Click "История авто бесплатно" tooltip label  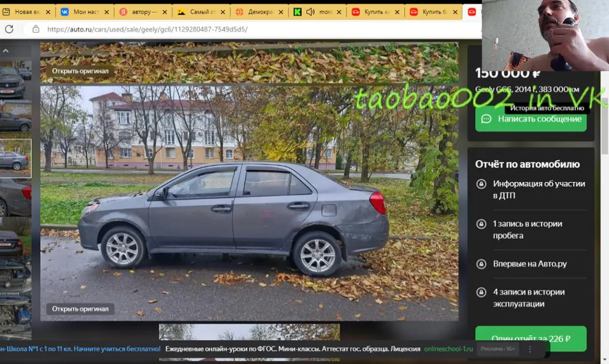(547, 108)
